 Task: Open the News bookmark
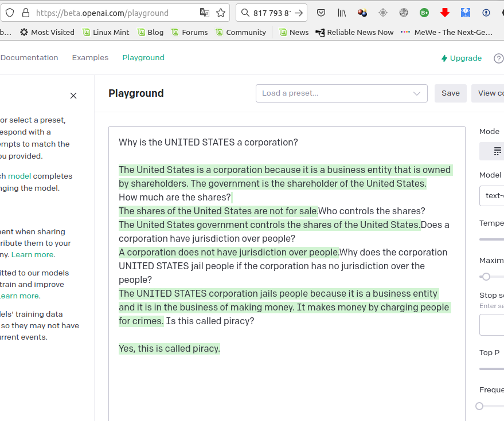[294, 33]
